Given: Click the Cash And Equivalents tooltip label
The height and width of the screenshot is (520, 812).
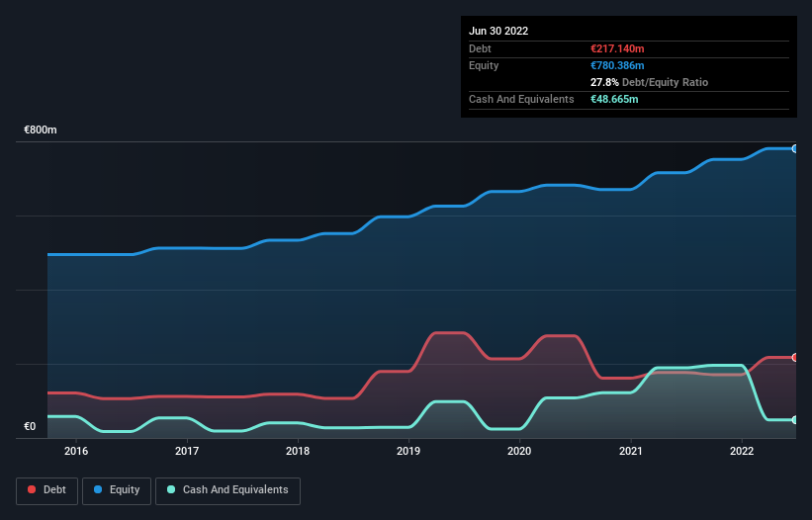Looking at the screenshot, I should coord(521,99).
